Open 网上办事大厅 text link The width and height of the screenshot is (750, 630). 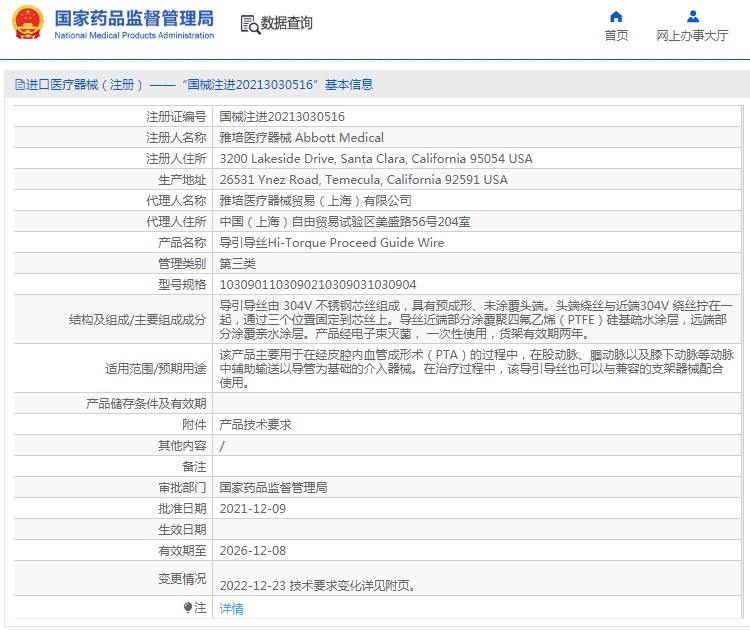(x=692, y=35)
